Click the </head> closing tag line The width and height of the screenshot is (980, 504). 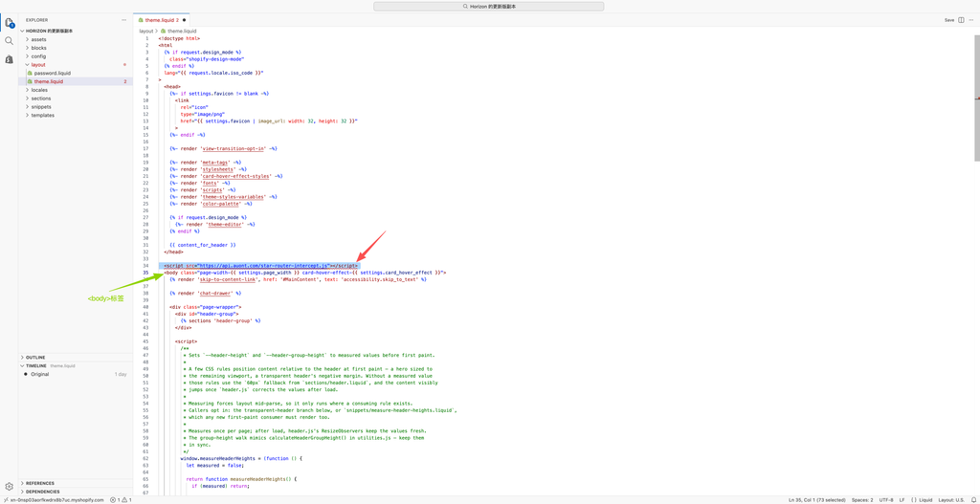[174, 252]
